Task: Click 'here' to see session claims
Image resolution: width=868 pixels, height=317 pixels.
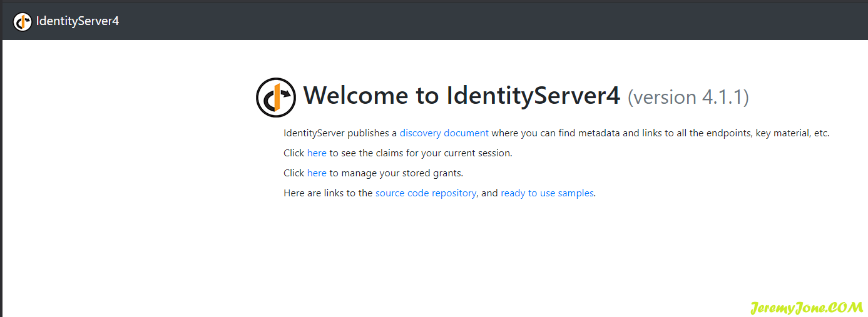Action: [317, 153]
